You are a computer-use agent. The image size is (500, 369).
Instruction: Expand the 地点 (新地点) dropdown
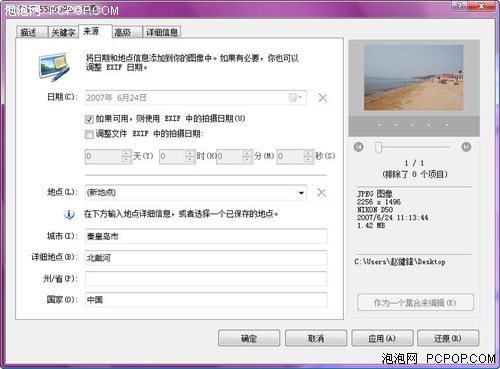pos(301,193)
